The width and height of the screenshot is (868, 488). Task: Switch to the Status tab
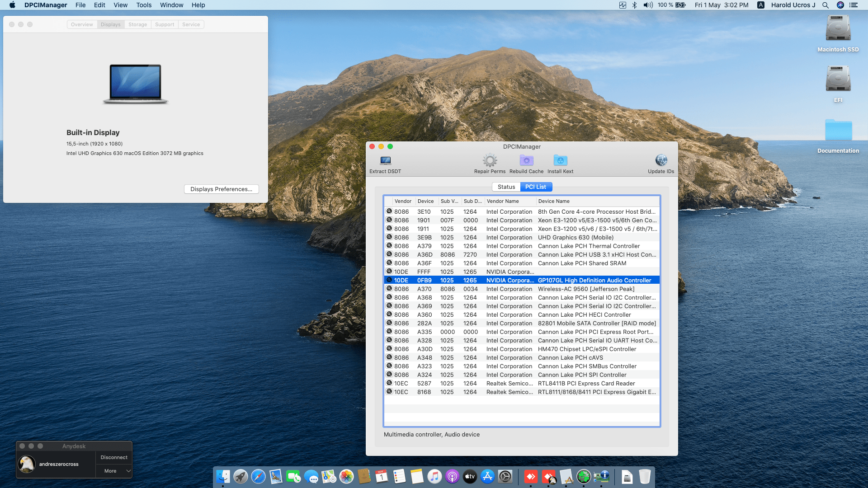pos(506,187)
